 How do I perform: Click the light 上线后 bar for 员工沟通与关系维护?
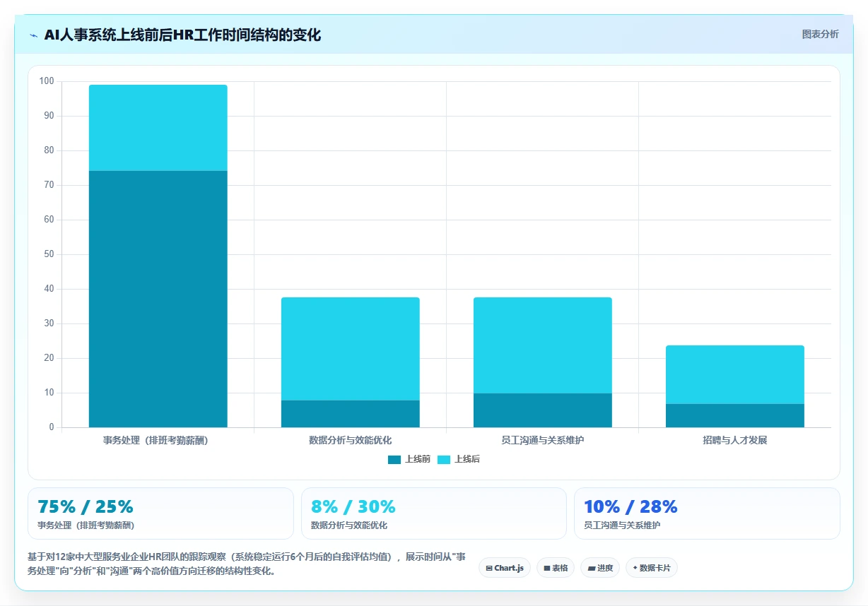542,345
